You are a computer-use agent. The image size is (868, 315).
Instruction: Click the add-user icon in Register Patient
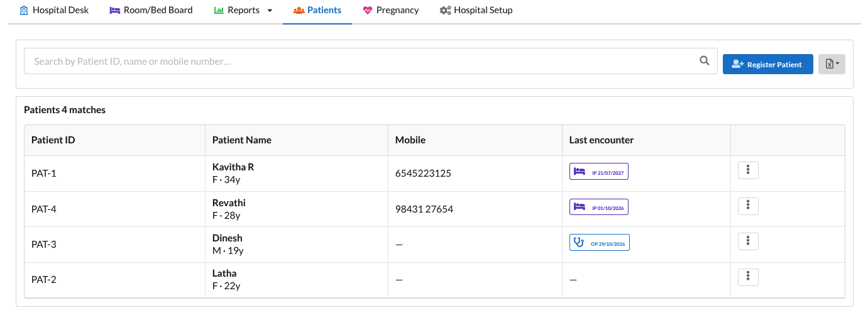click(x=738, y=64)
